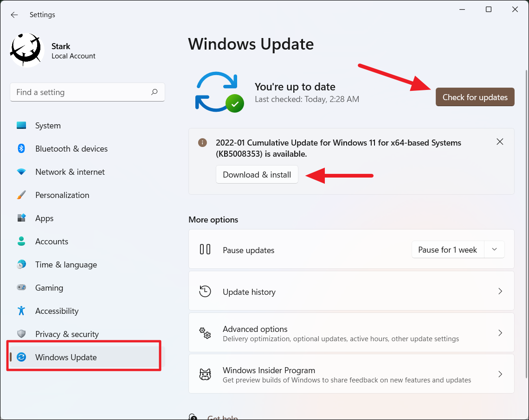Screen dimensions: 529x420
Task: Click Last checked: Today, 2:28 AM text
Action: 307,99
